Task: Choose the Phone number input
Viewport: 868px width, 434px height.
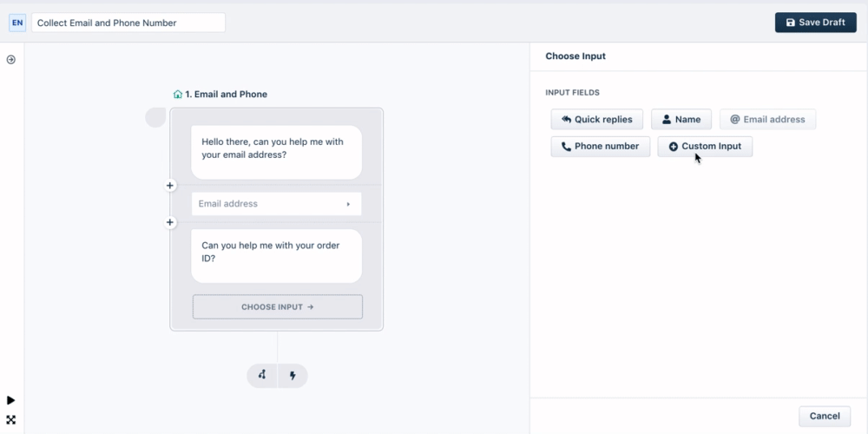Action: tap(601, 147)
